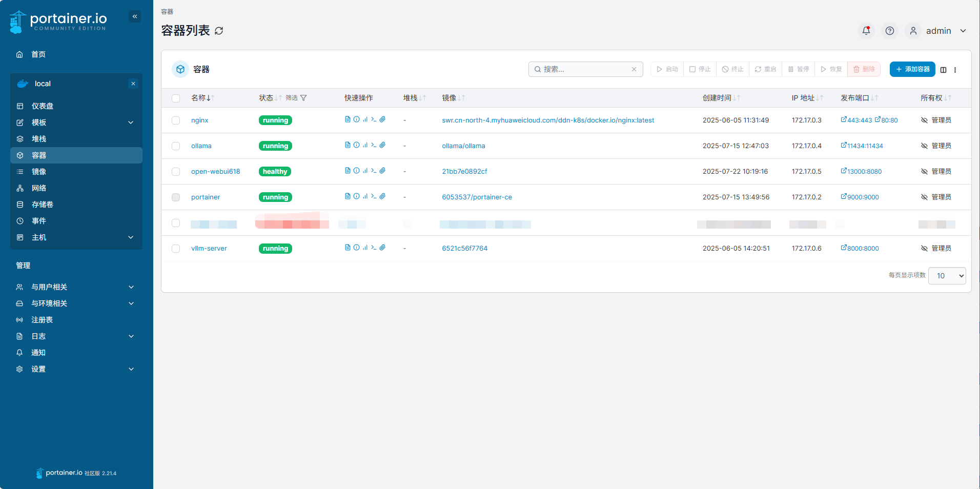
Task: Open 镜像 in sidebar
Action: (x=76, y=172)
